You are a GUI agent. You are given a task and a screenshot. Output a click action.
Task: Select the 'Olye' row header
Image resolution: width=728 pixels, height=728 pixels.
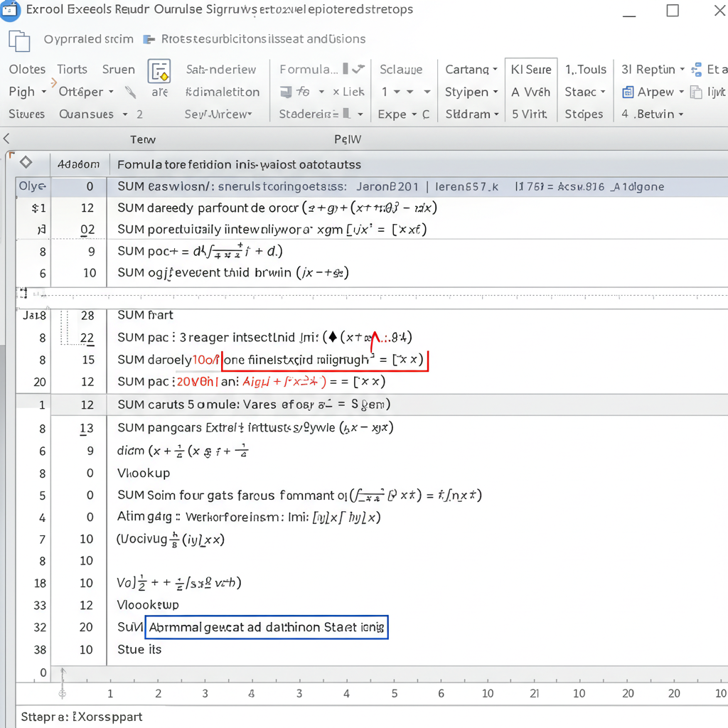(32, 186)
